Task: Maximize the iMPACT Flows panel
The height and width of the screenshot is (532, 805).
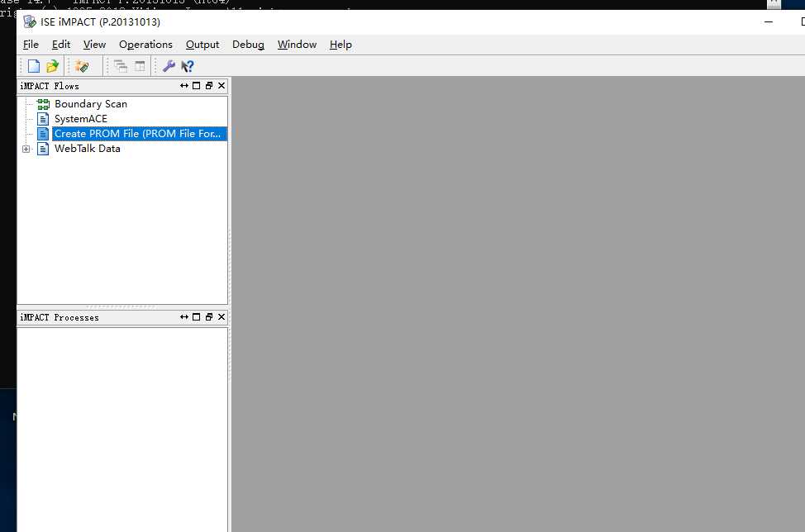Action: point(196,86)
